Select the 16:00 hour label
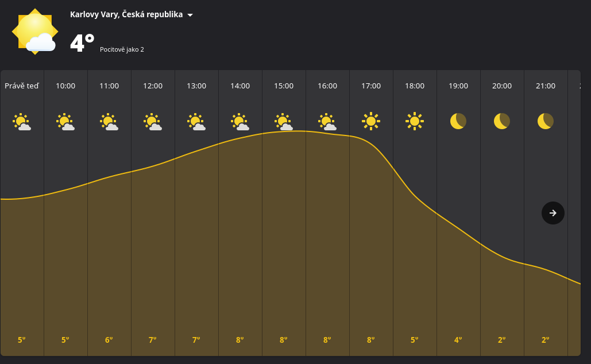This screenshot has height=364, width=591. pyautogui.click(x=327, y=86)
